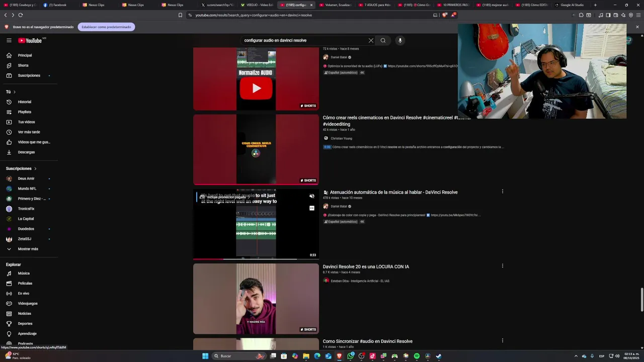Open the YouTube hamburger guide menu
The height and width of the screenshot is (362, 644).
(x=9, y=40)
